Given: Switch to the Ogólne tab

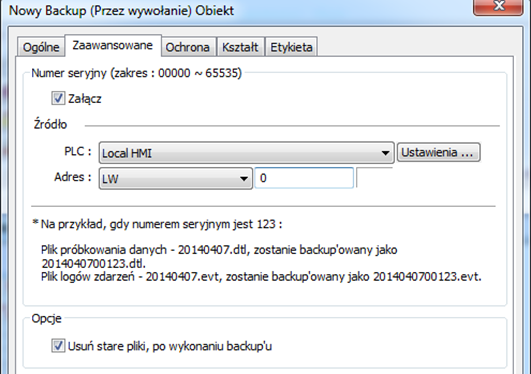Looking at the screenshot, I should tap(41, 47).
